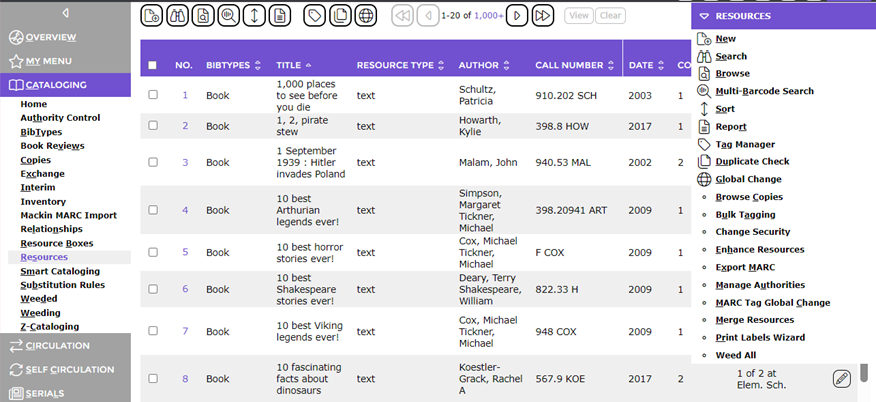
Task: Click Multi-Barcode Search icon in Resources panel
Action: (704, 92)
